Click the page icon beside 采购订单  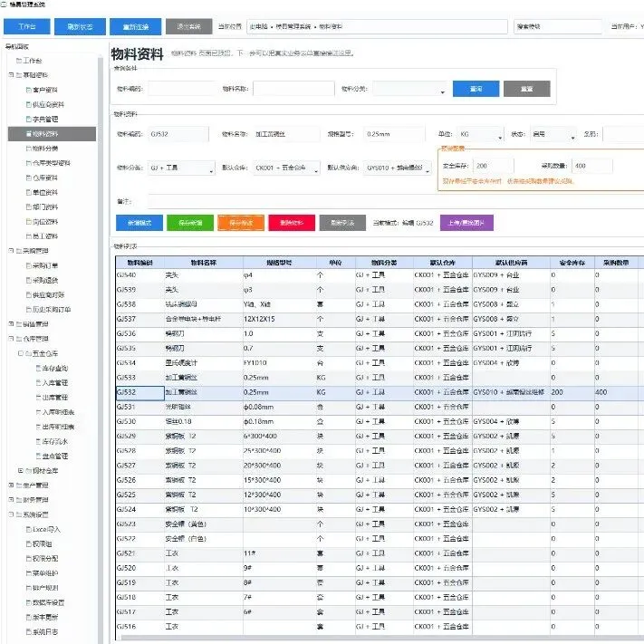point(28,265)
